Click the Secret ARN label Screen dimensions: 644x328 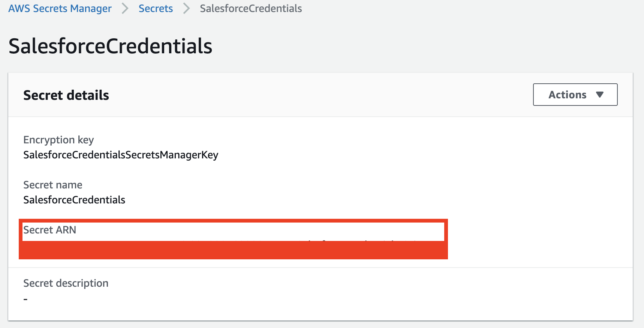pos(50,230)
